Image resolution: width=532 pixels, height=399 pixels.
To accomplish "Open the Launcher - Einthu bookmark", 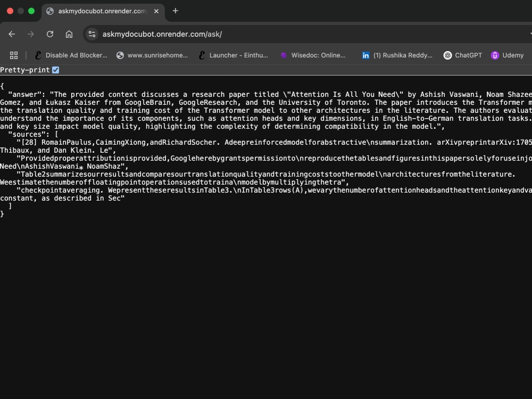I will (x=234, y=55).
